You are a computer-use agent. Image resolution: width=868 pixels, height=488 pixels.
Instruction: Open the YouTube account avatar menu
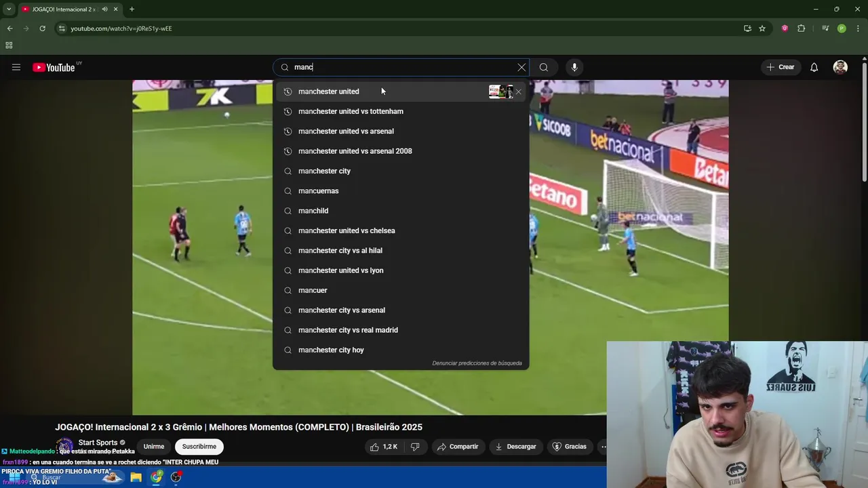click(840, 67)
